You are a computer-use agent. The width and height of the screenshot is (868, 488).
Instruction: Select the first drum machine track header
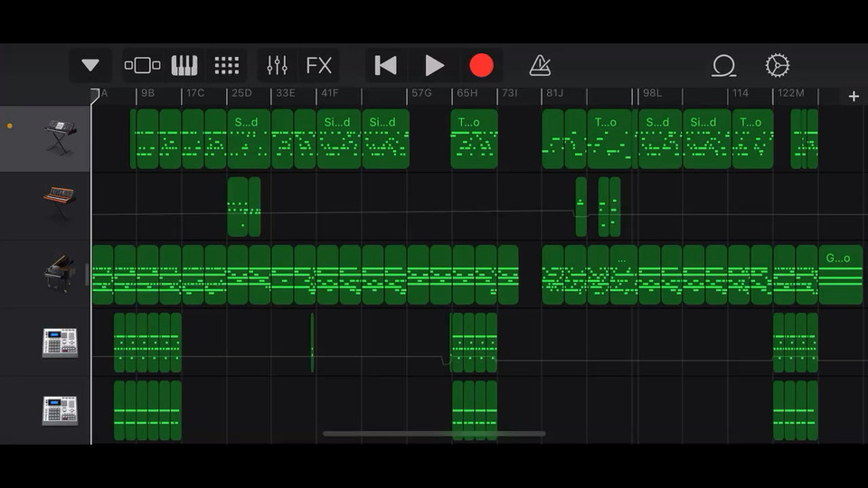tap(45, 342)
